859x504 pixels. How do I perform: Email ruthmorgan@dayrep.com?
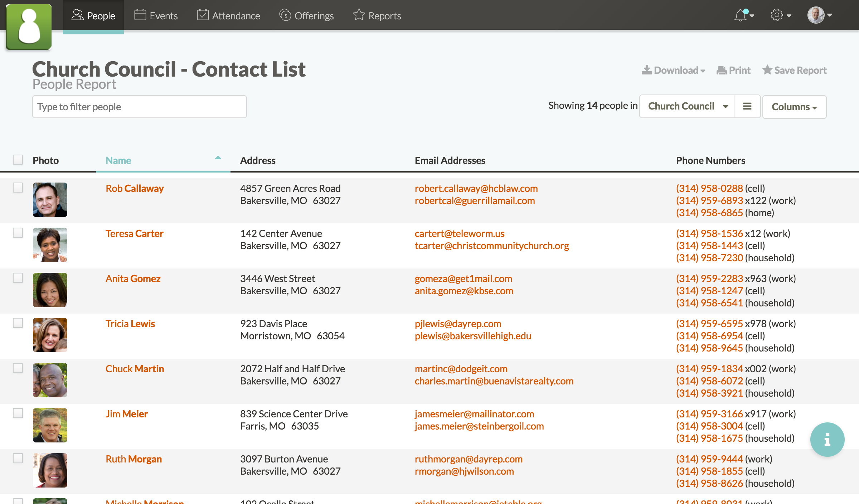point(469,459)
